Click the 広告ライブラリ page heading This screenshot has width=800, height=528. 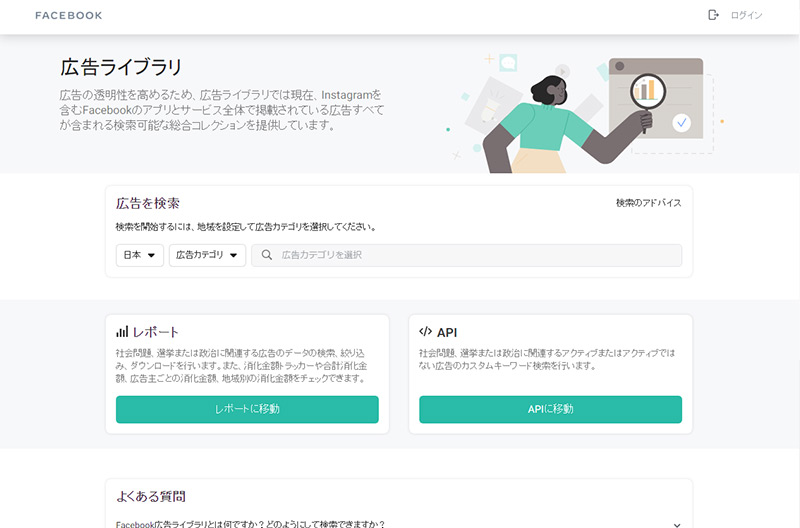point(121,67)
